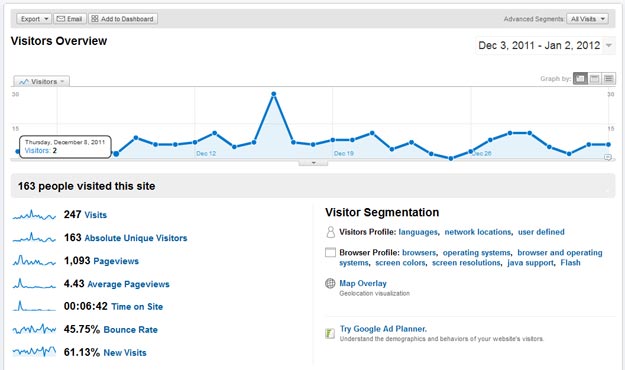Viewport: 625px width, 370px height.
Task: Open the Map Overlay link
Action: [363, 283]
